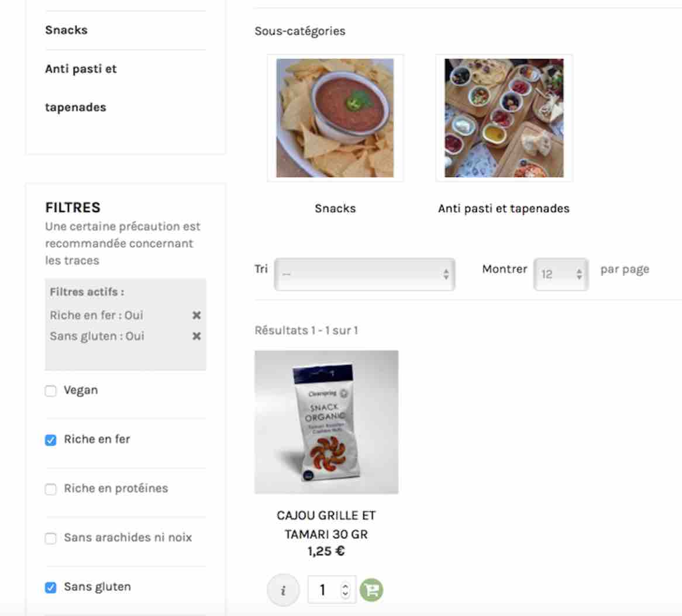Image resolution: width=682 pixels, height=616 pixels.
Task: Click the 'Anti pasti et tapenades' subcategory label
Action: (504, 209)
